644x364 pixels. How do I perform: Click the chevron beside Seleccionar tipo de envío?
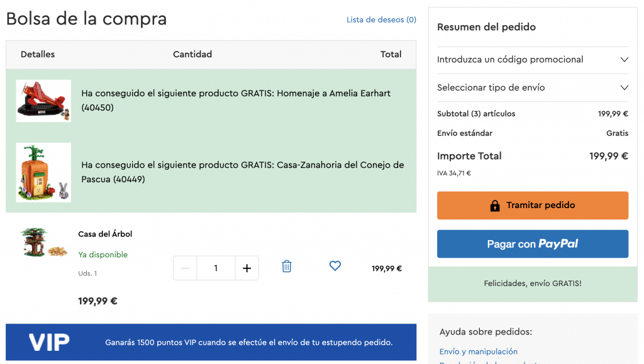click(624, 87)
